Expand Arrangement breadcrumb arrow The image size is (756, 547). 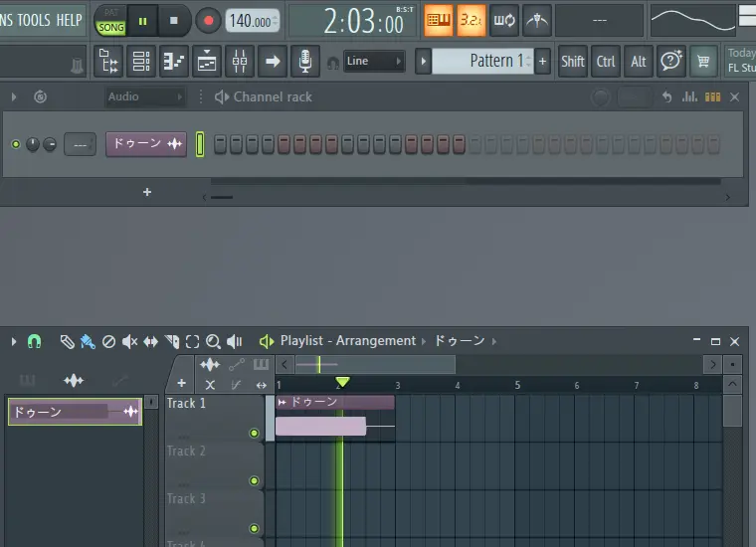point(424,342)
